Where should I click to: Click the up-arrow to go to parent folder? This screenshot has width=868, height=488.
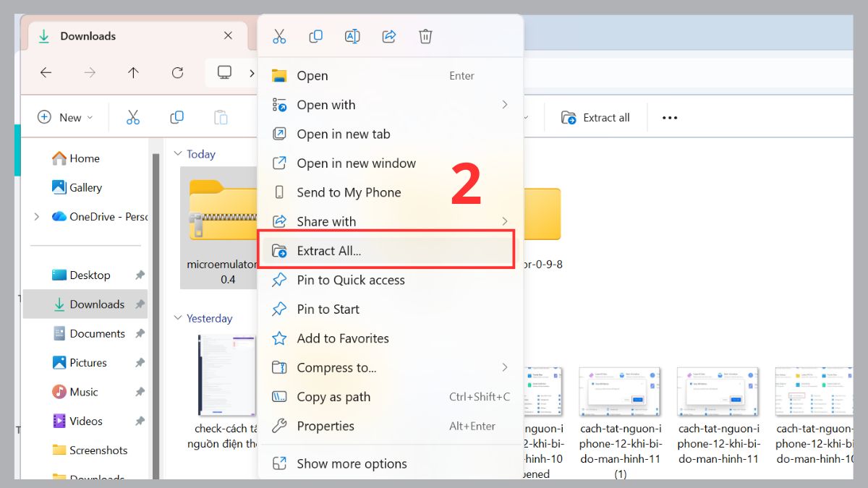(133, 72)
